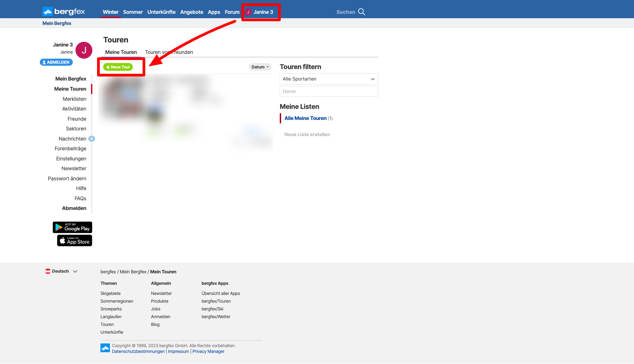Click the bergfex logo in footer
Image resolution: width=634 pixels, height=364 pixels.
click(105, 348)
